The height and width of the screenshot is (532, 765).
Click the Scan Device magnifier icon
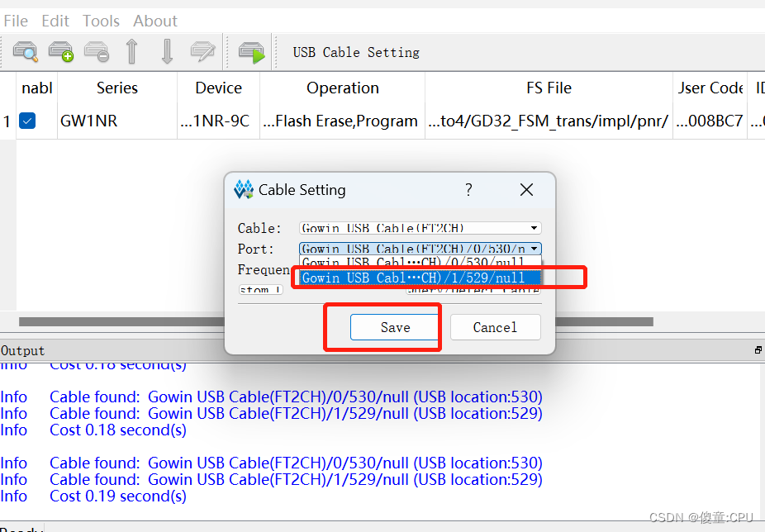pos(25,52)
